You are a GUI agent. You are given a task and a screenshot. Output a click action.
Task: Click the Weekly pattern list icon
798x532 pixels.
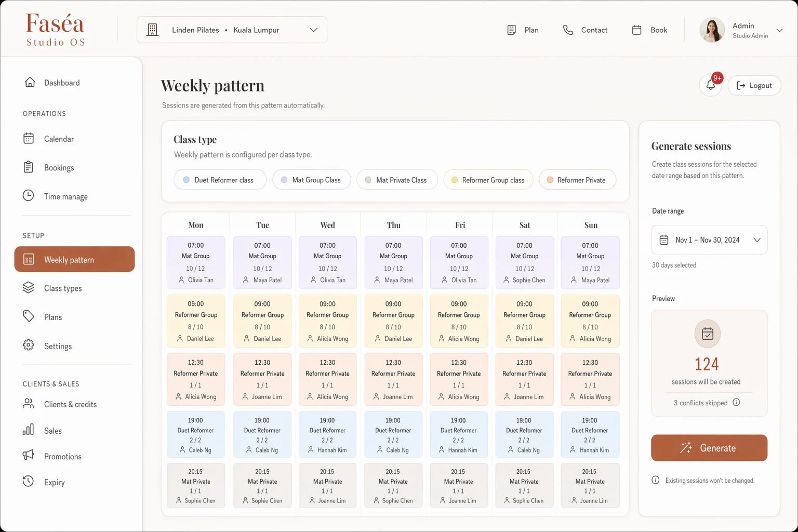29,259
